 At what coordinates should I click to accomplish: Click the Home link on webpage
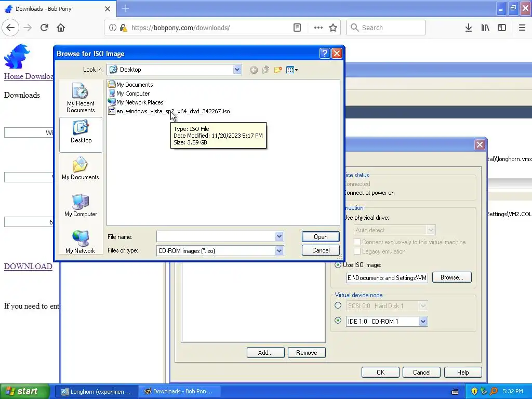point(14,76)
